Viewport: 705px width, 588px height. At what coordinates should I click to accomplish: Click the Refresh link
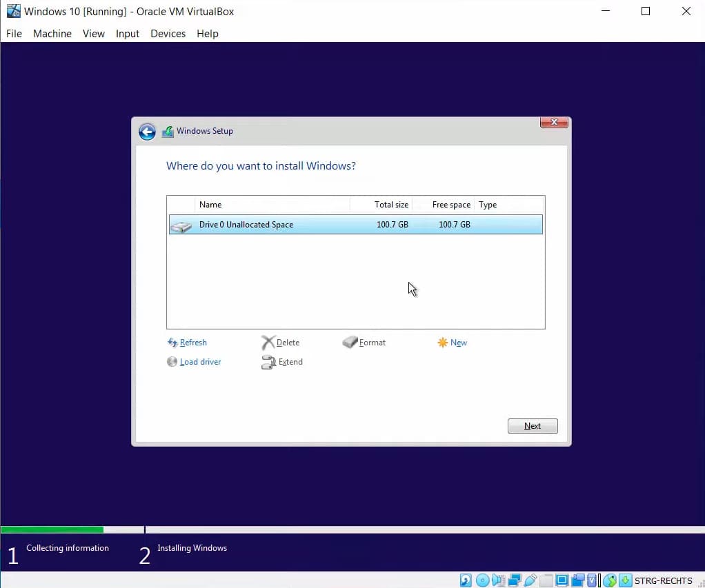tap(192, 343)
